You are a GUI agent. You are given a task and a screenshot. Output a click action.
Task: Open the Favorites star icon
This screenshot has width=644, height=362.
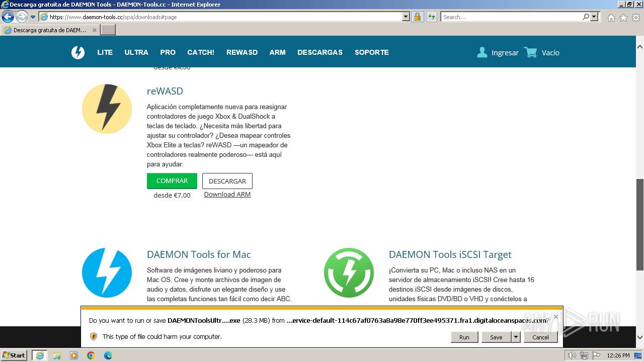coord(623,18)
